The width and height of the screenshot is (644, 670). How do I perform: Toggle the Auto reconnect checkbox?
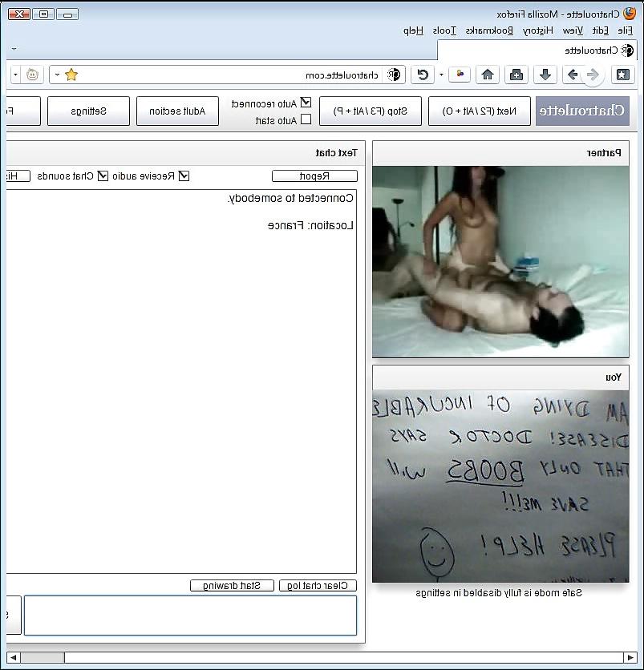coord(306,103)
